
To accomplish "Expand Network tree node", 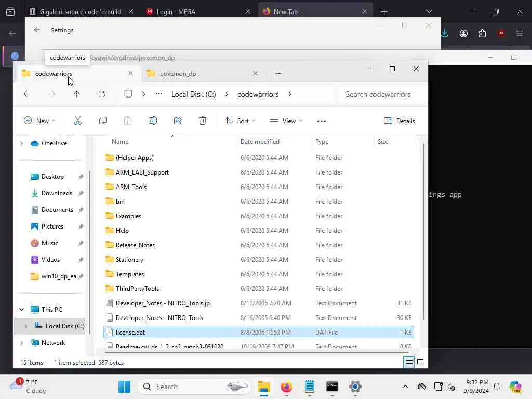I will pos(22,343).
